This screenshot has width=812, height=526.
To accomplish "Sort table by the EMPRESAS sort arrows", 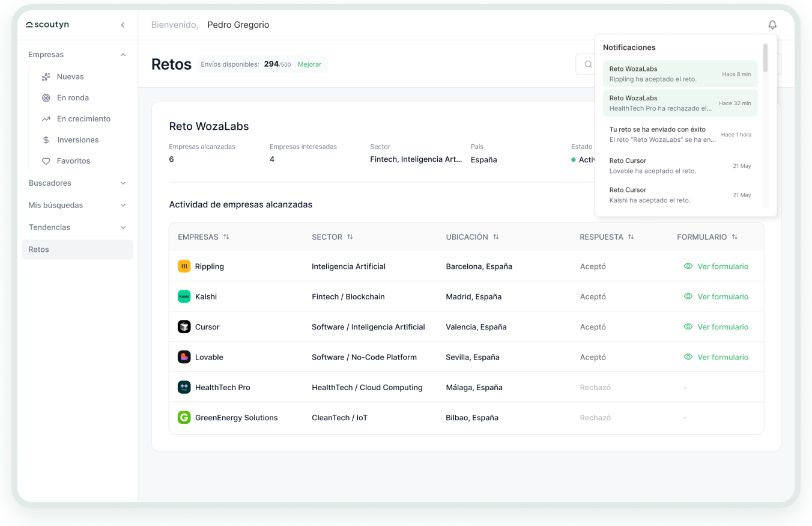I will click(x=226, y=237).
